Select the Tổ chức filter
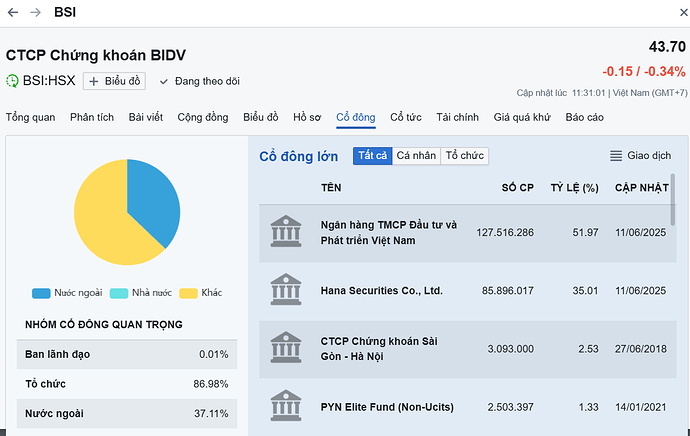 tap(465, 156)
